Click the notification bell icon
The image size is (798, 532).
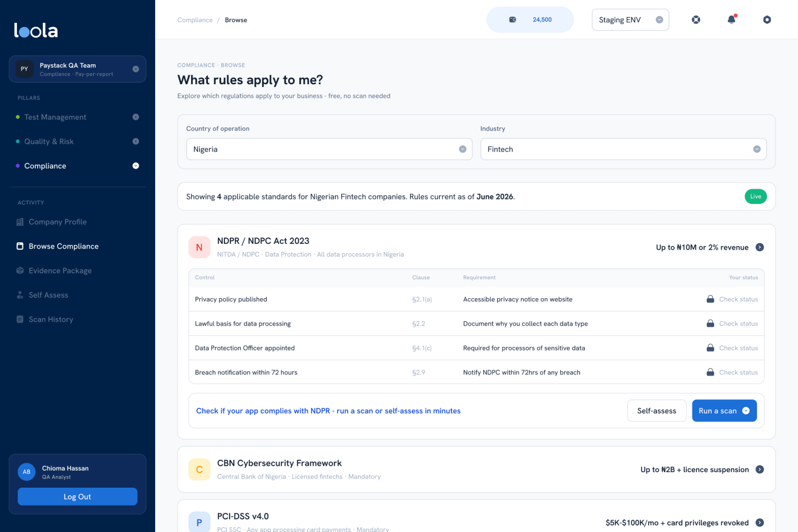pos(731,19)
